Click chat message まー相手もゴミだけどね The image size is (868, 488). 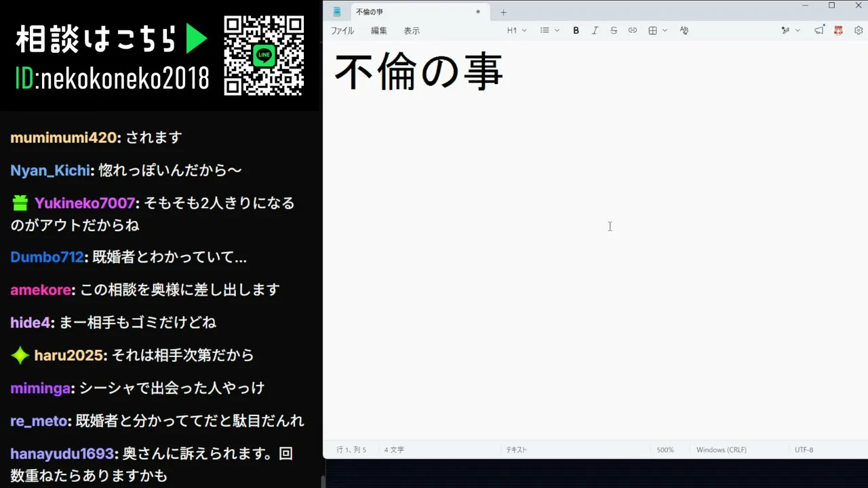138,322
